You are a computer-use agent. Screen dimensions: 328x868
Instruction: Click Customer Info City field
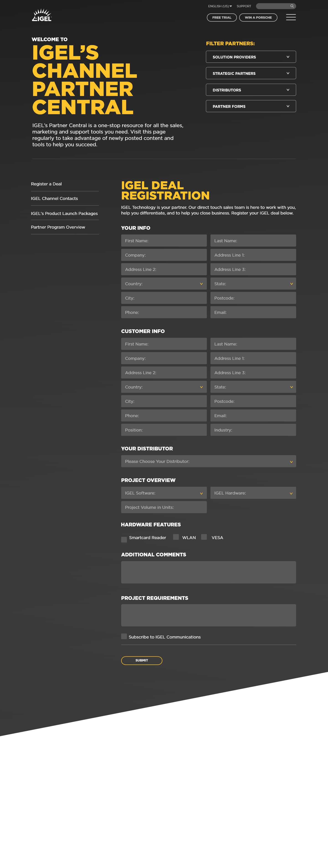pos(164,401)
